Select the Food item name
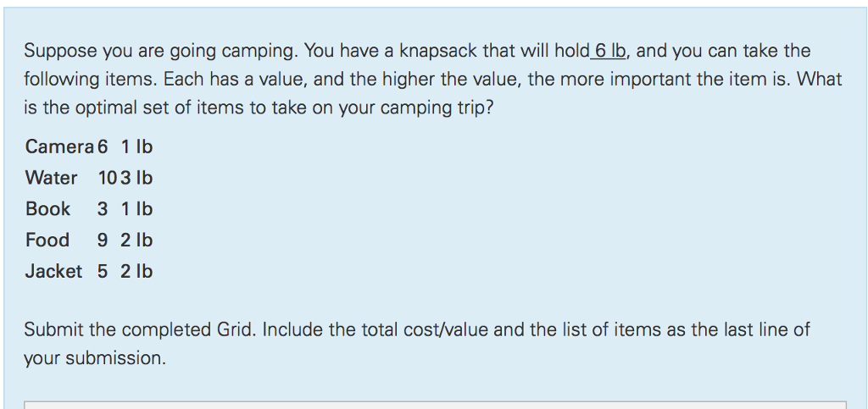Viewport: 868px width, 409px height. coord(47,240)
